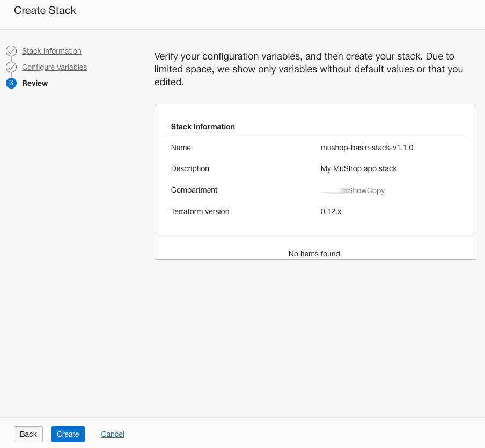This screenshot has height=448, width=485.
Task: Cancel the stack creation
Action: click(112, 434)
